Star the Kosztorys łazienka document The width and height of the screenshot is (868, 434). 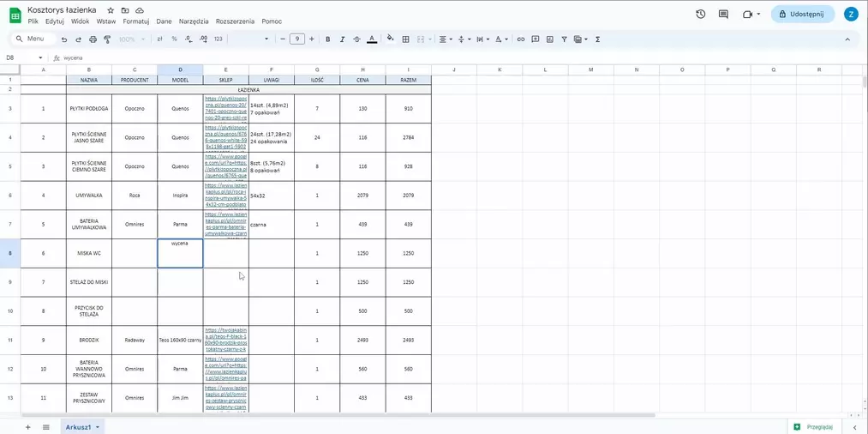pos(111,10)
